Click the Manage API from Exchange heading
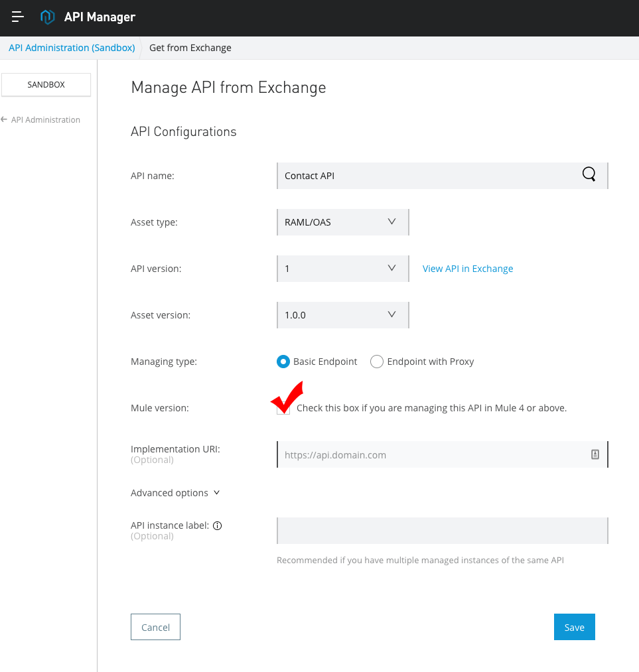Viewport: 639px width, 672px height. (x=228, y=88)
